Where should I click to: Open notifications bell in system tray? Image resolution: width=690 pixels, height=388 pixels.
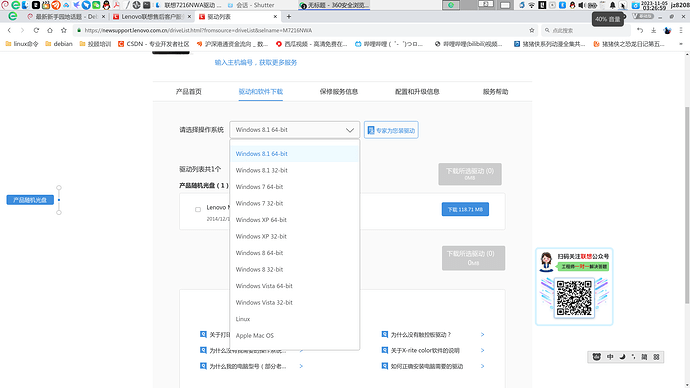613,5
